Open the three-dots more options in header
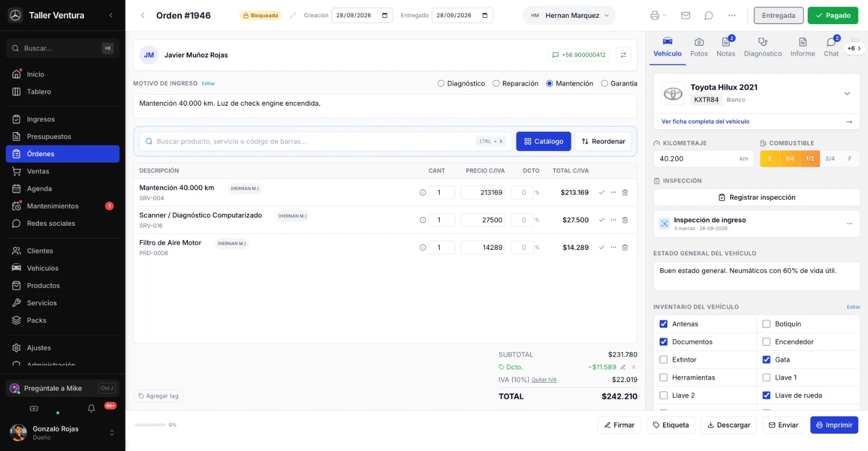The image size is (868, 451). pos(731,16)
